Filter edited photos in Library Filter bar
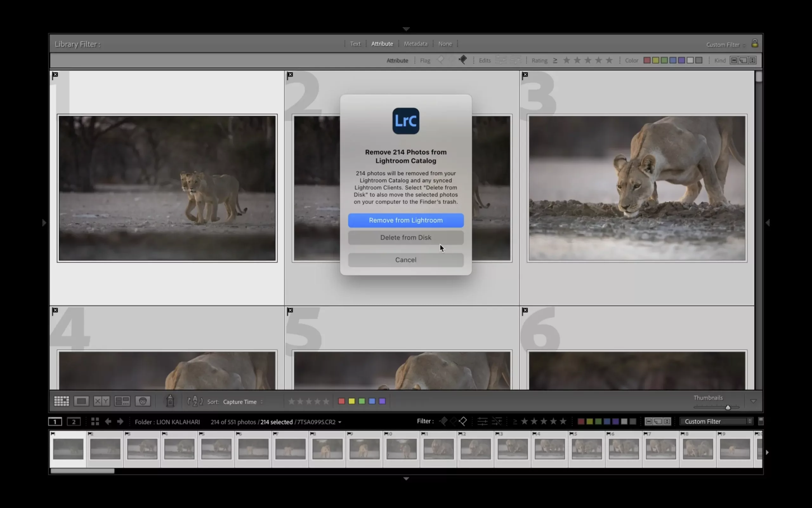This screenshot has height=508, width=812. [501, 60]
